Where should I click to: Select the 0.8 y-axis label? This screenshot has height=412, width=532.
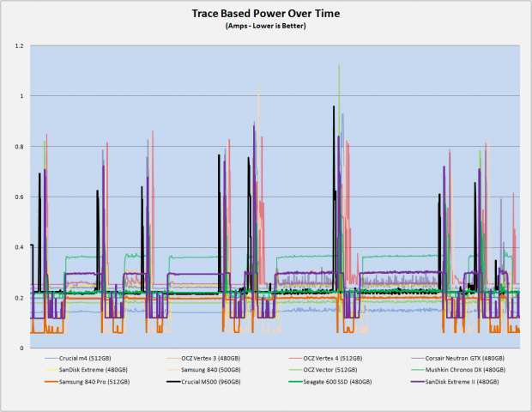(x=20, y=147)
